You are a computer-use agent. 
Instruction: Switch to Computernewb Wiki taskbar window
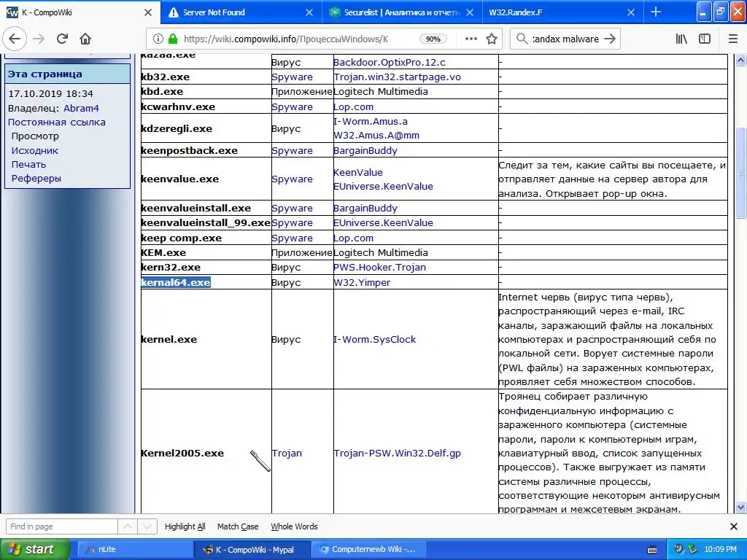368,550
